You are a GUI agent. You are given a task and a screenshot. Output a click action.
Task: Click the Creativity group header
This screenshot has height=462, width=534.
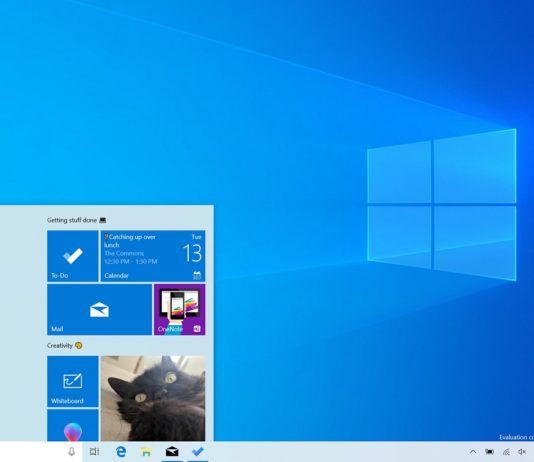tap(65, 346)
